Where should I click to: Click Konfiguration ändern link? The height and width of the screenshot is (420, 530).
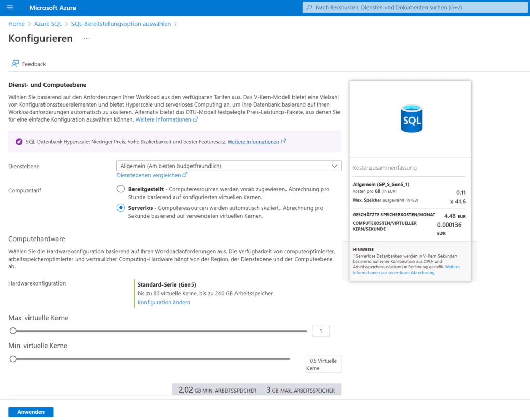pyautogui.click(x=164, y=302)
